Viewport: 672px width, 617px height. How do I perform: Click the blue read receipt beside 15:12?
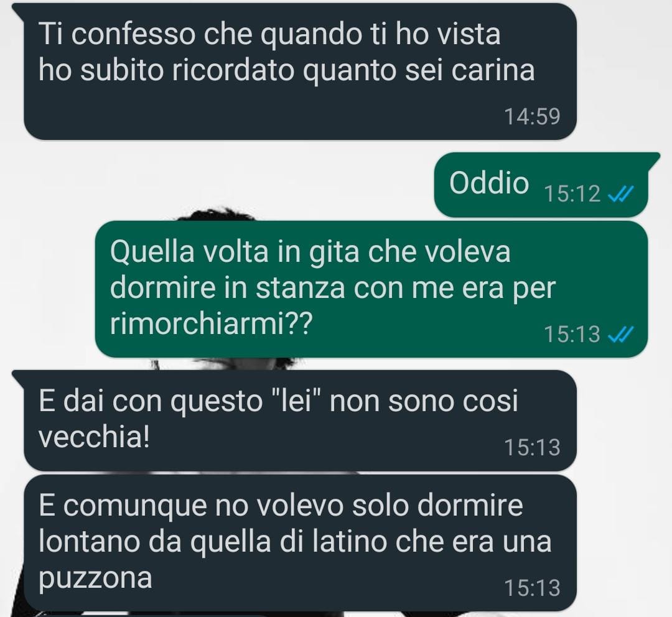click(620, 195)
